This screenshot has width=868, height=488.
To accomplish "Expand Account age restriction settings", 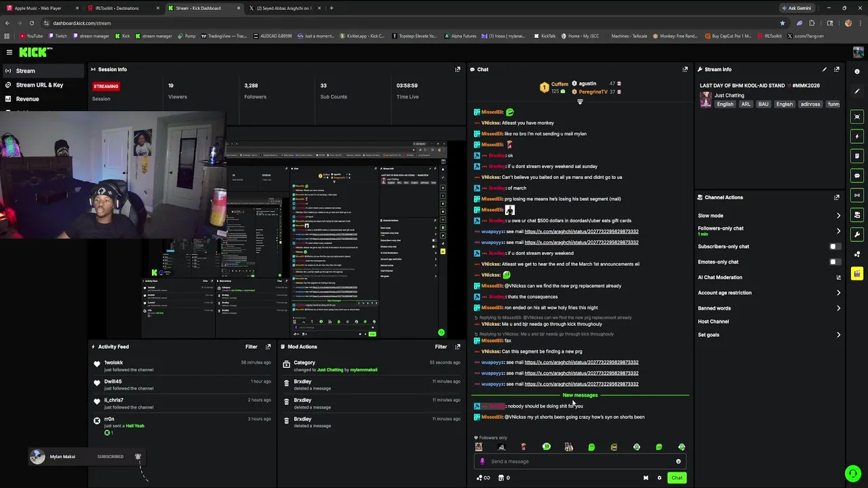I will point(838,293).
